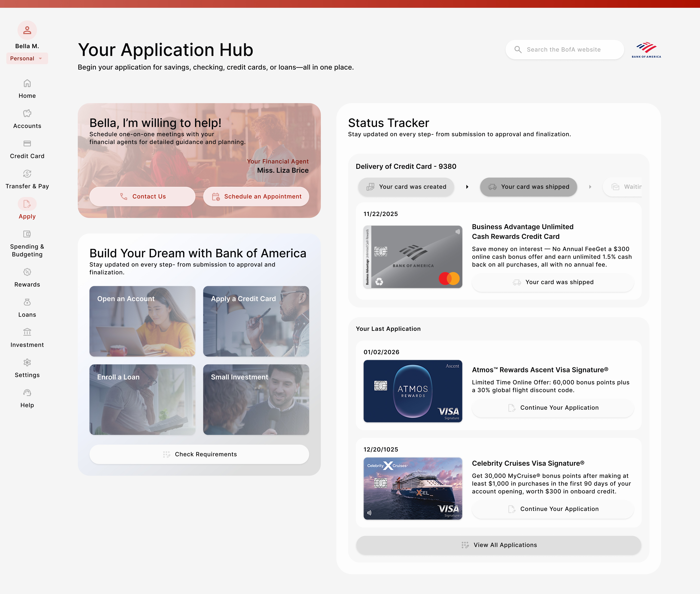
Task: Select the 'Your card was created' step
Action: [406, 187]
